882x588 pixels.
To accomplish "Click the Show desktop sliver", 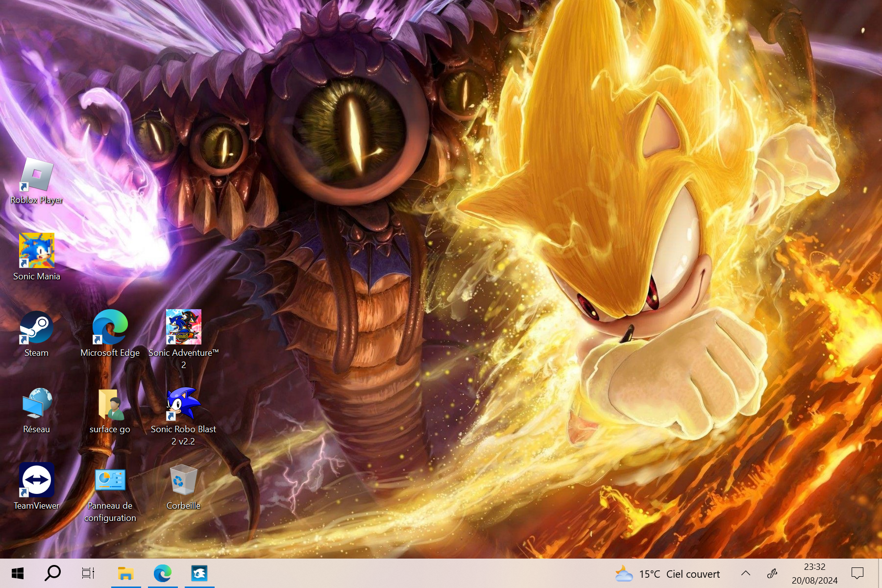I will (880, 573).
